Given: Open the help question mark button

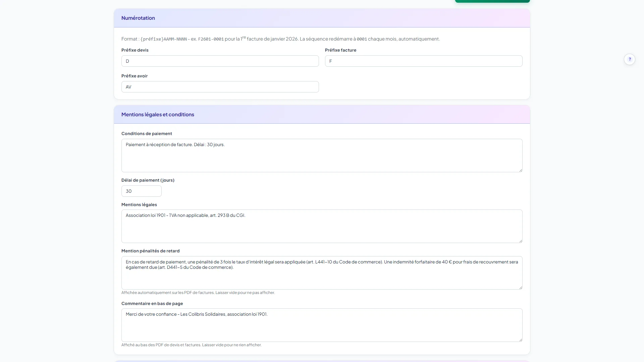Looking at the screenshot, I should [630, 59].
